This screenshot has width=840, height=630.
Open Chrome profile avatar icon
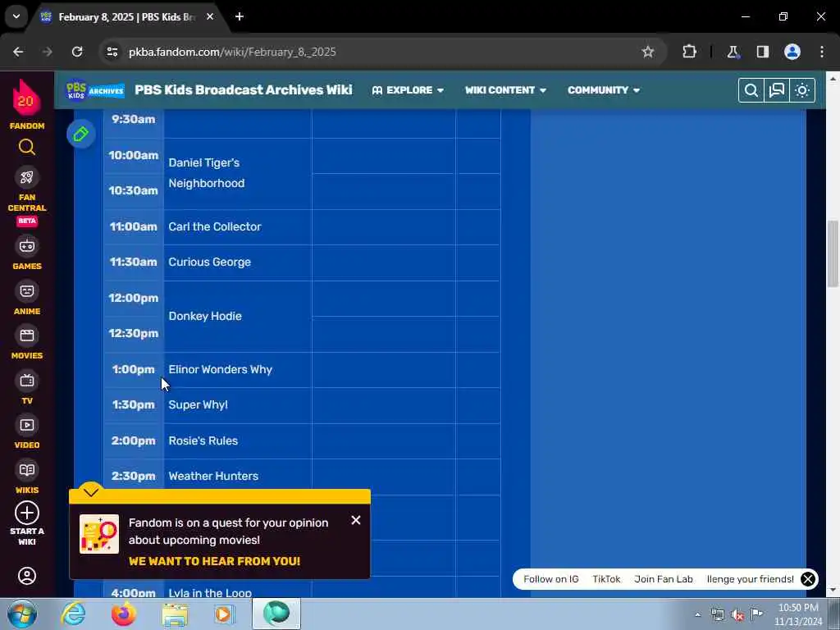[x=792, y=52]
